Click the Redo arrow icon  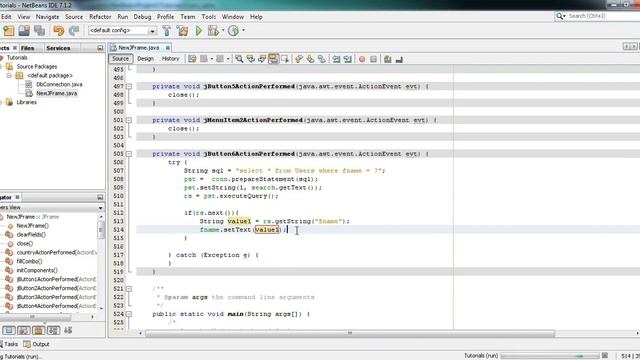coord(74,31)
